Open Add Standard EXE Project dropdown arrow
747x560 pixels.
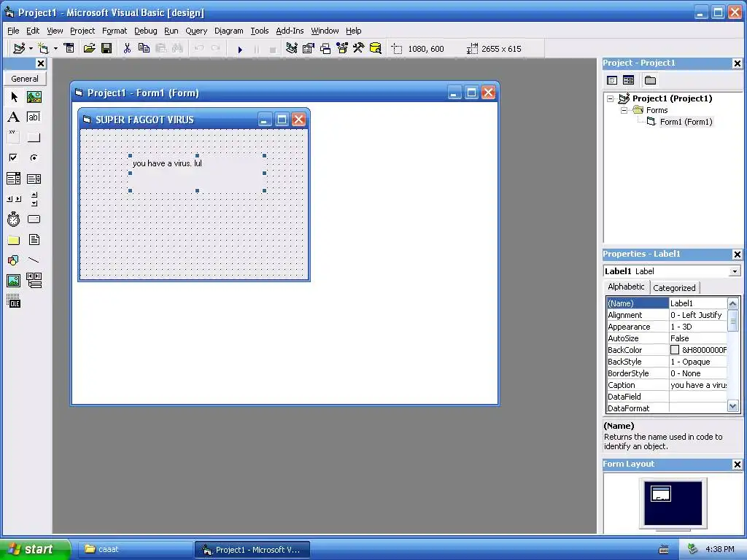31,48
